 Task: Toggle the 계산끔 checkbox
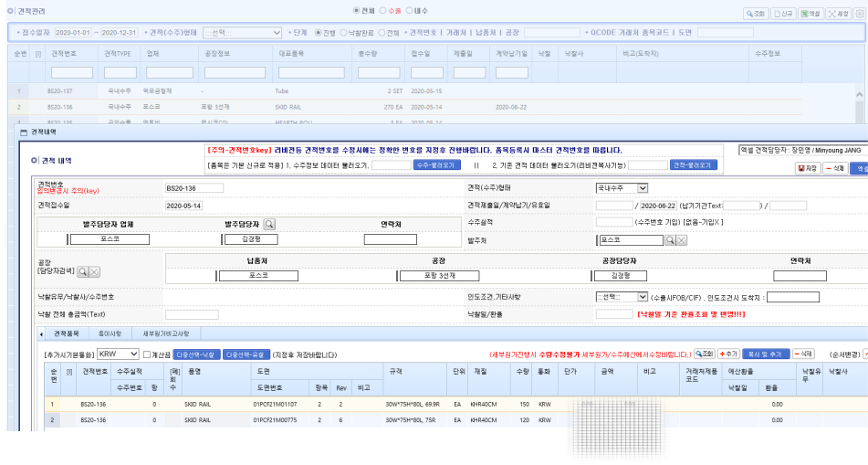[147, 354]
